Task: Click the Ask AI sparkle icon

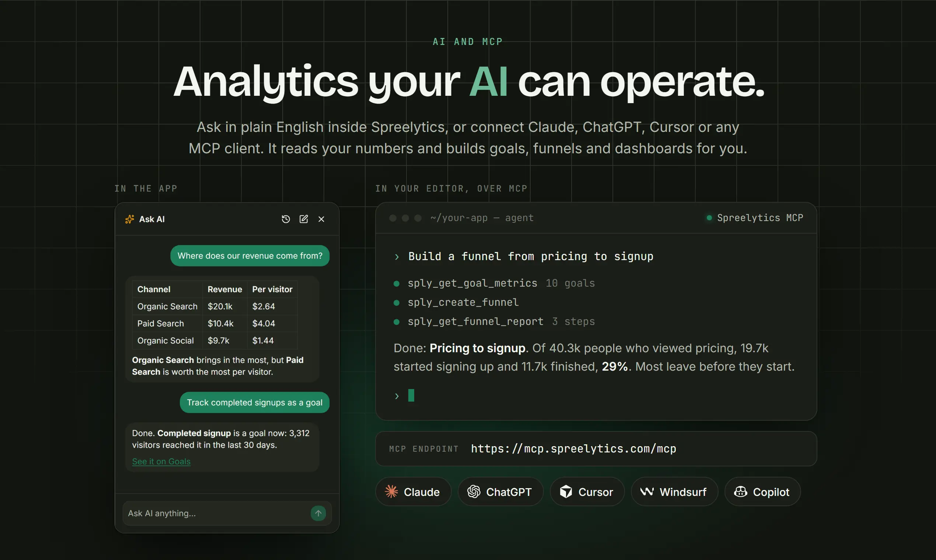Action: tap(129, 219)
